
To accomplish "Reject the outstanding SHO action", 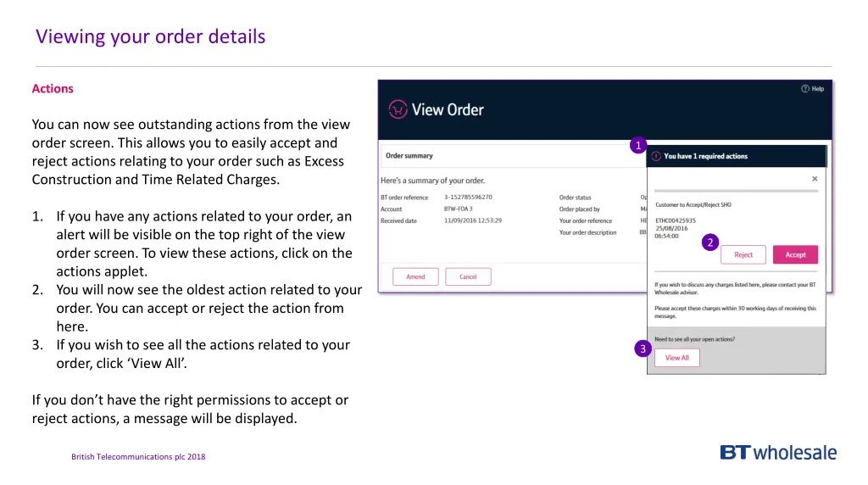I will pos(743,254).
